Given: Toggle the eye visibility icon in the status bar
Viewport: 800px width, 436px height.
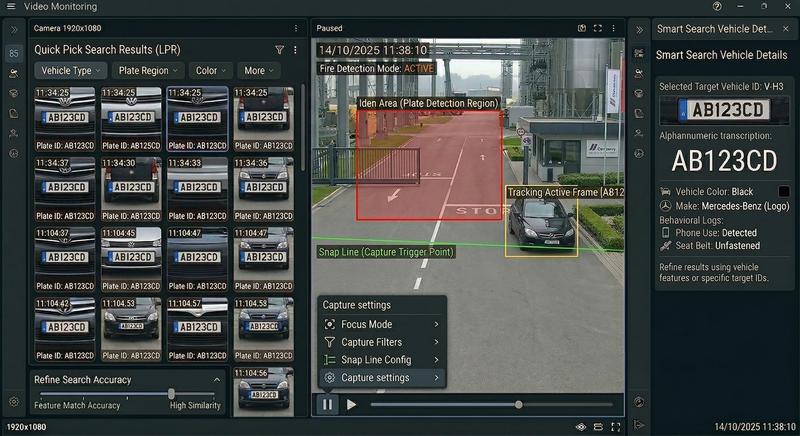Looking at the screenshot, I should (x=581, y=427).
